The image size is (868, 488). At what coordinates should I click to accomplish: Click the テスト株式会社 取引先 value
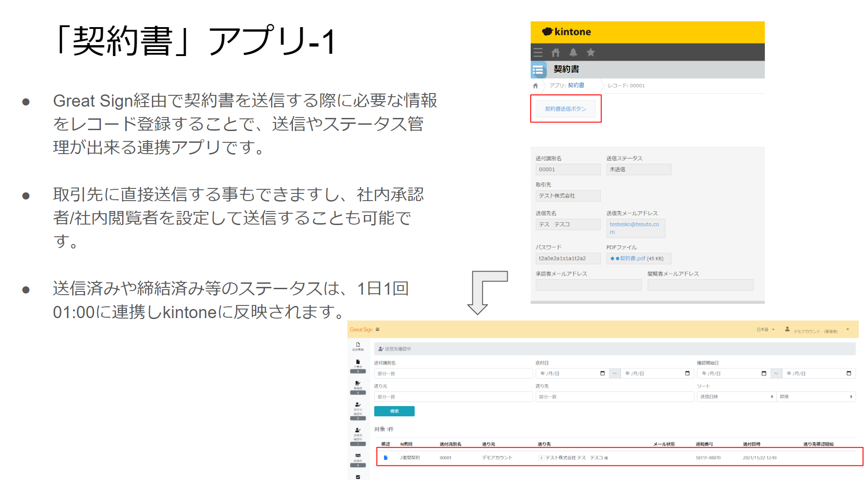[568, 196]
